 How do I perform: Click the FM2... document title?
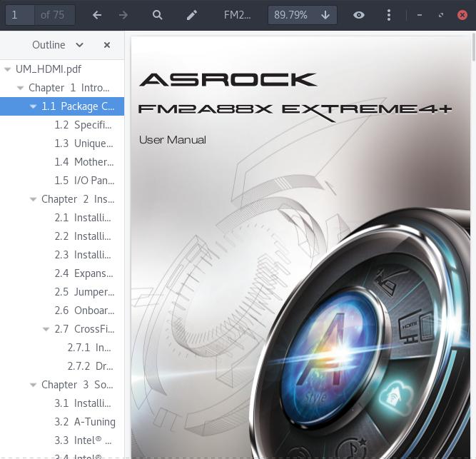click(237, 15)
